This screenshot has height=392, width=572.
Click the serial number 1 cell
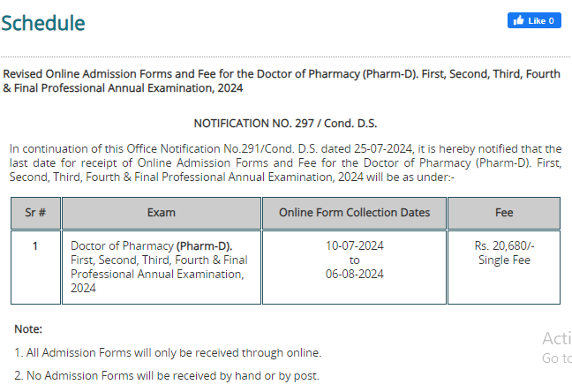coord(35,268)
